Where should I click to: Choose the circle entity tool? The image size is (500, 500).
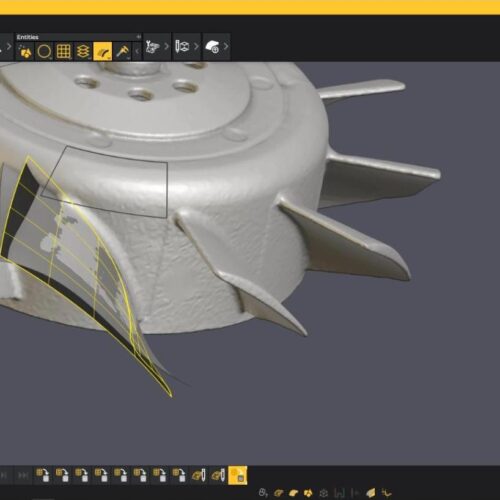[44, 51]
